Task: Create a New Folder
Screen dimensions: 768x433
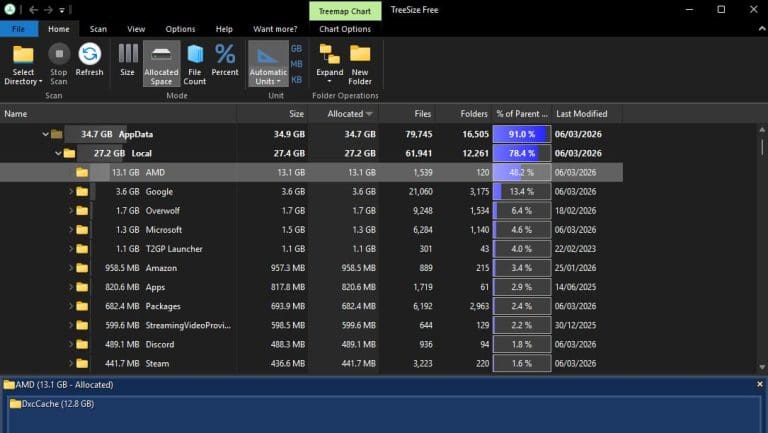Action: coord(360,64)
